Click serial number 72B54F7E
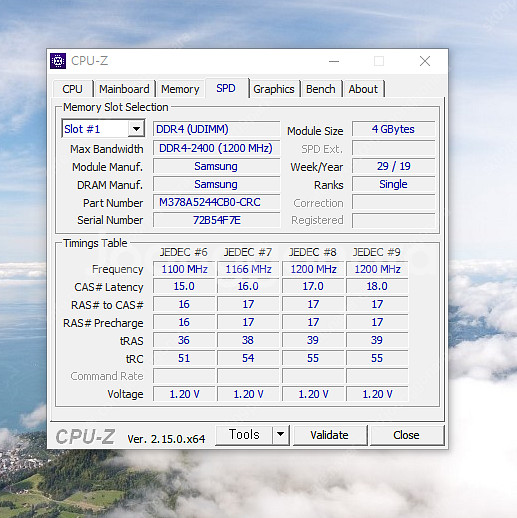 pos(216,220)
